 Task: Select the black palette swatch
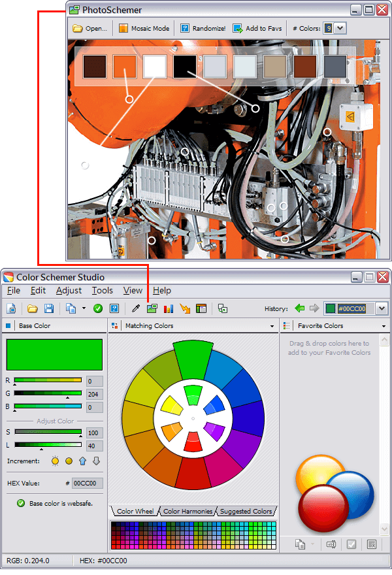pos(185,67)
